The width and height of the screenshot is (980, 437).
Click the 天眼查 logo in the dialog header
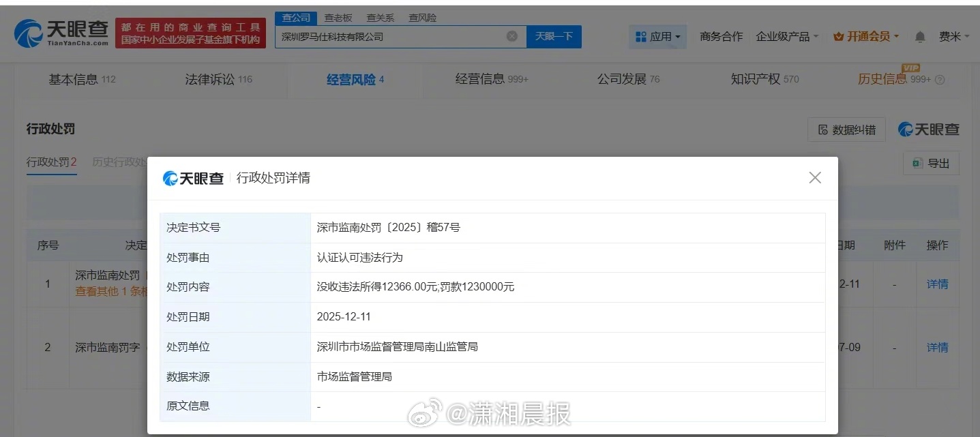pos(193,179)
